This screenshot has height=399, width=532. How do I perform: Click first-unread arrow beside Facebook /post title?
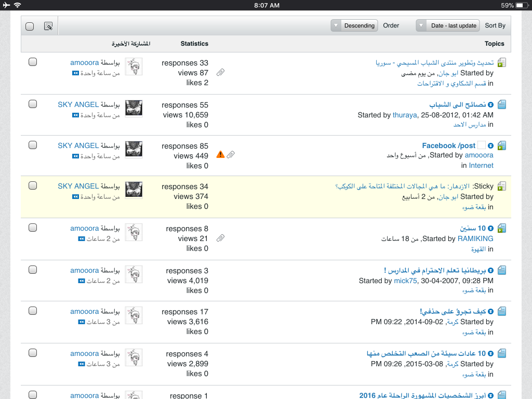[x=490, y=145]
